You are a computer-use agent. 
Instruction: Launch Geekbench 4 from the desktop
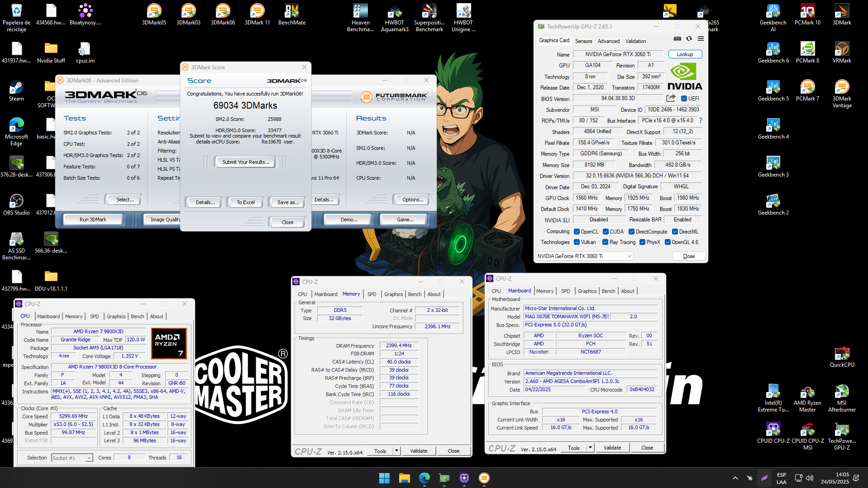(773, 129)
